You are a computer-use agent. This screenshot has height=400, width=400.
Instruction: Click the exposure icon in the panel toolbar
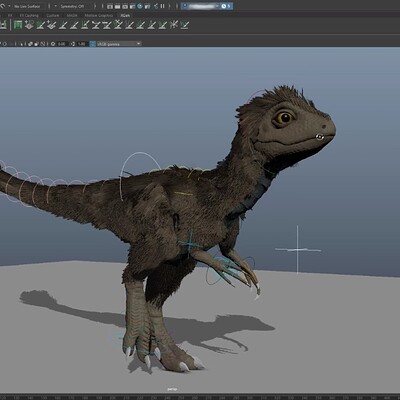[x=53, y=44]
